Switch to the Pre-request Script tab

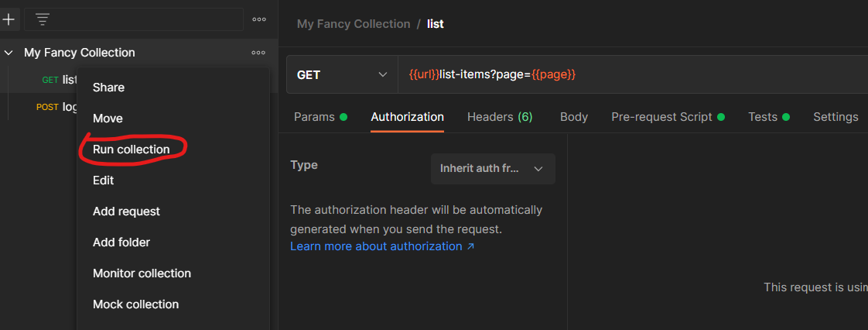click(668, 117)
